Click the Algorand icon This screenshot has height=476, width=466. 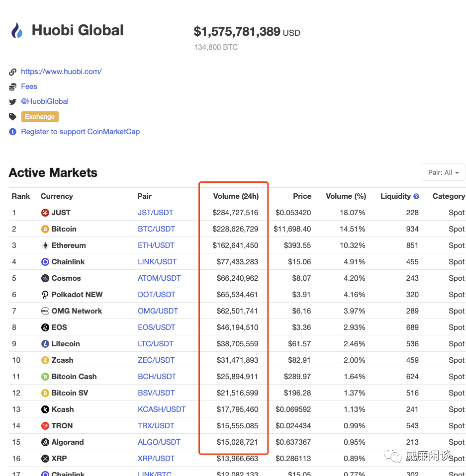[x=45, y=442]
